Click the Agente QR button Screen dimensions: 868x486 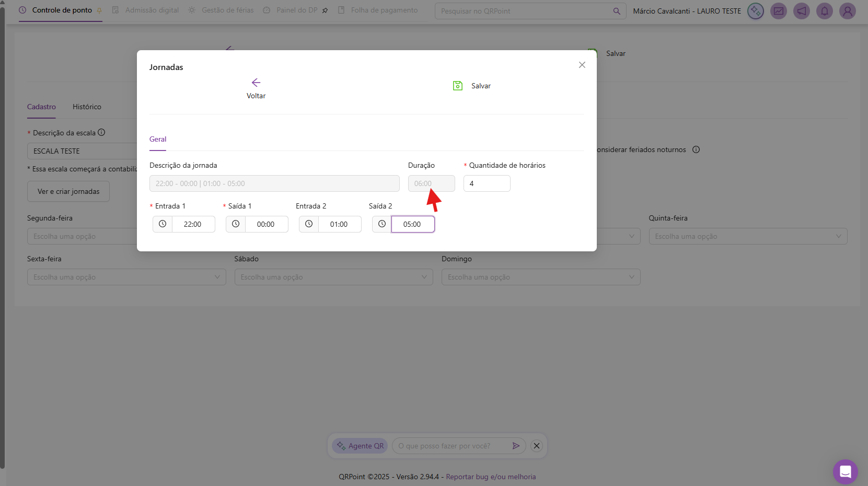tap(360, 446)
